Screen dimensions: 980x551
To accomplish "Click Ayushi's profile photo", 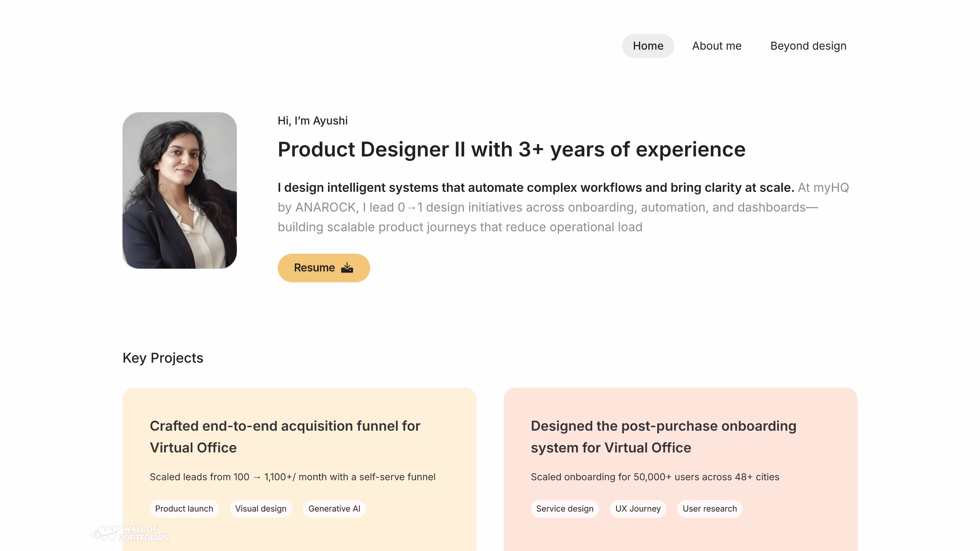I will [180, 190].
